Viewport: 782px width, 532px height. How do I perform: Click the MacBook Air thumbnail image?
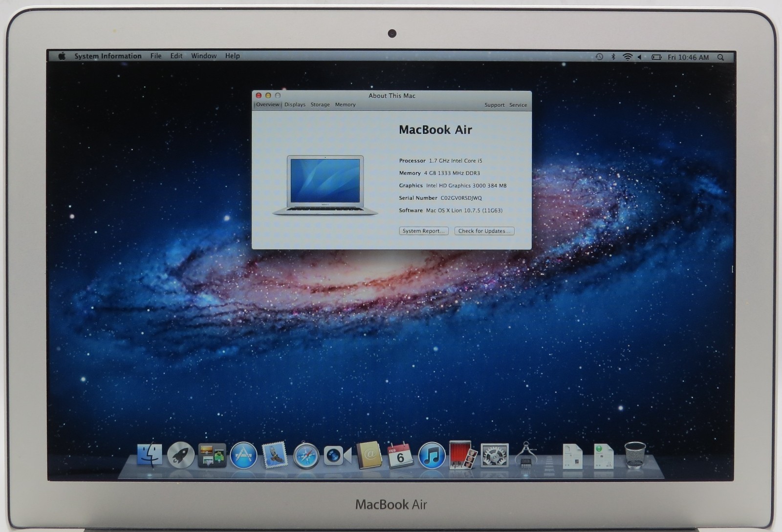pyautogui.click(x=326, y=186)
